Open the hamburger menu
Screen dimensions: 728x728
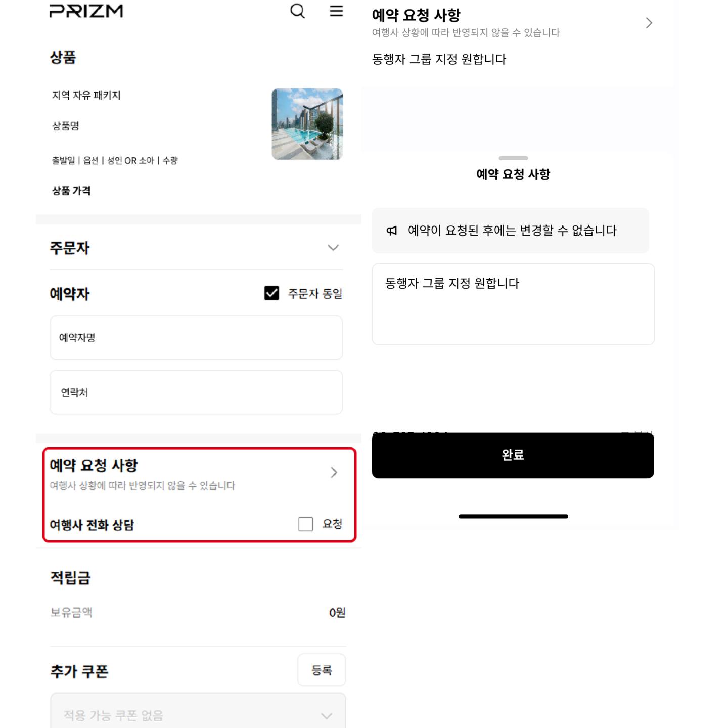336,11
